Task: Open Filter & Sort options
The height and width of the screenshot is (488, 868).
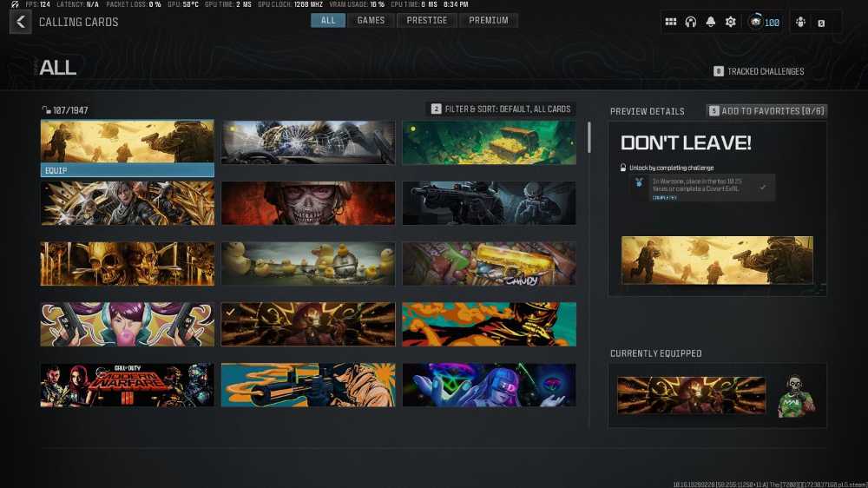Action: (x=501, y=109)
